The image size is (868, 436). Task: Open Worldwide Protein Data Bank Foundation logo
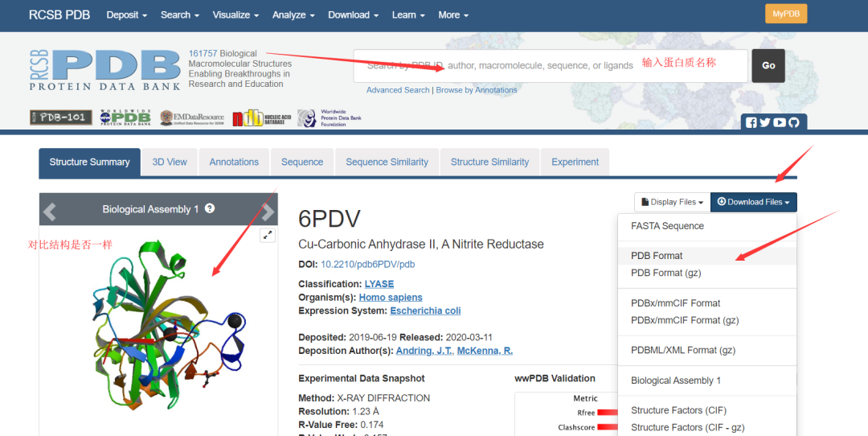pos(330,118)
